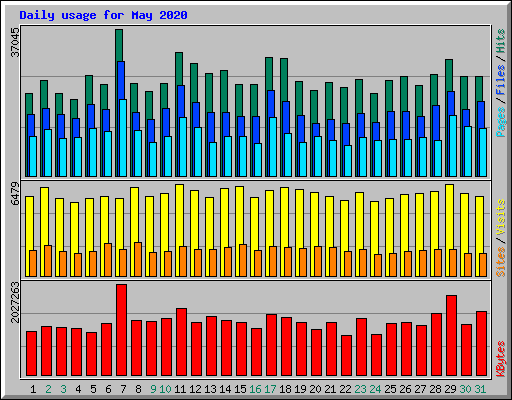Click day label 6 on the x-axis
The image size is (512, 400).
[108, 389]
